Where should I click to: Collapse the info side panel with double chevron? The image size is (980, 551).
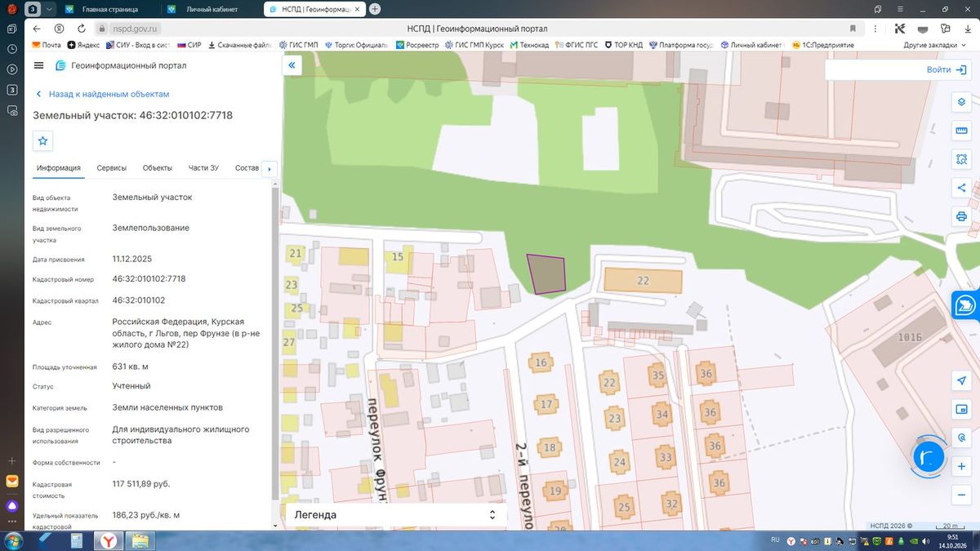[292, 65]
